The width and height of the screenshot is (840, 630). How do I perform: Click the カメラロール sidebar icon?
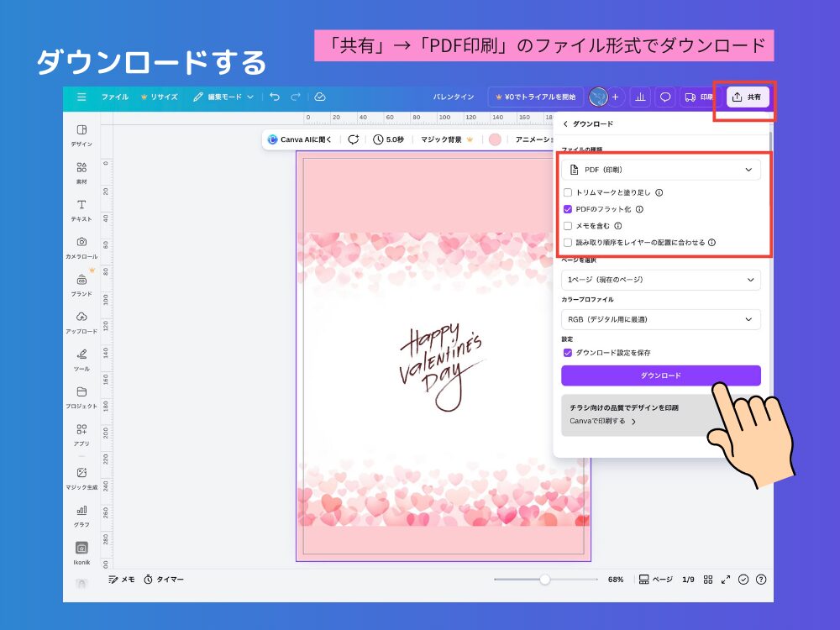point(81,243)
